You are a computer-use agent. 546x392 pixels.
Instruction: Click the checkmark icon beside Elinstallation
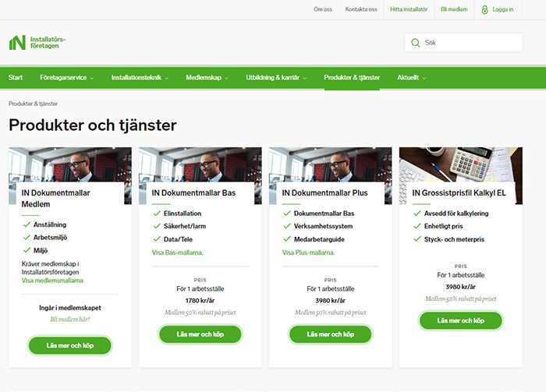tap(157, 213)
